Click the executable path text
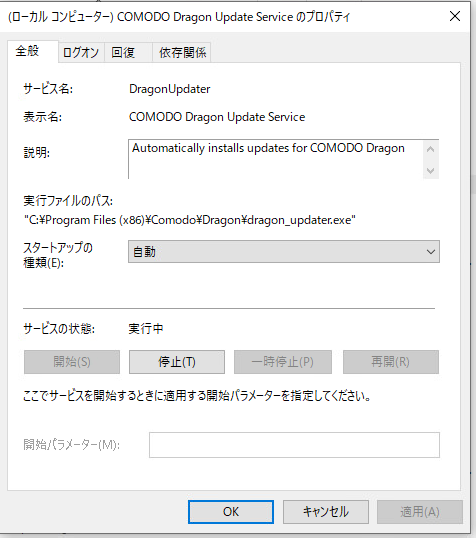Image resolution: width=476 pixels, height=538 pixels. pyautogui.click(x=189, y=220)
